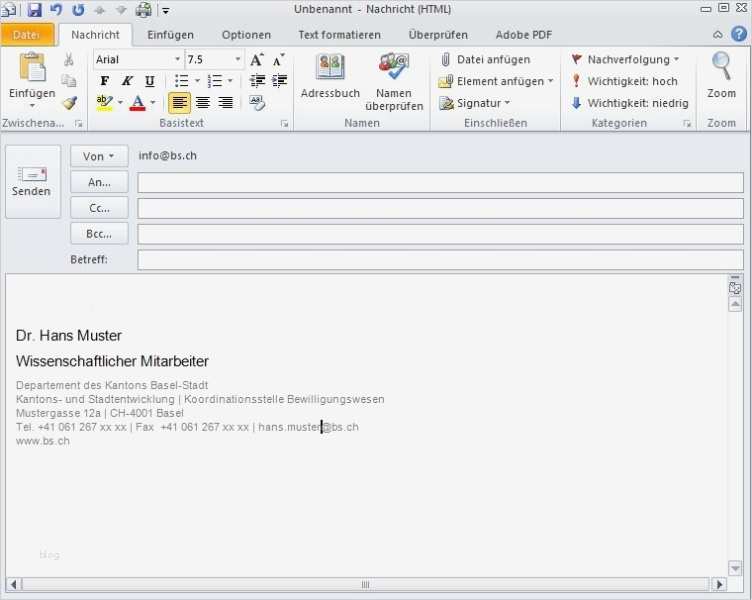
Task: Apply a bulleted list
Action: 181,81
